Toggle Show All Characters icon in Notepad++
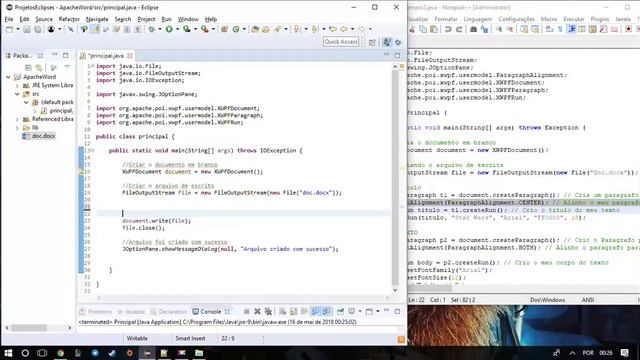The height and width of the screenshot is (360, 640). click(x=560, y=29)
